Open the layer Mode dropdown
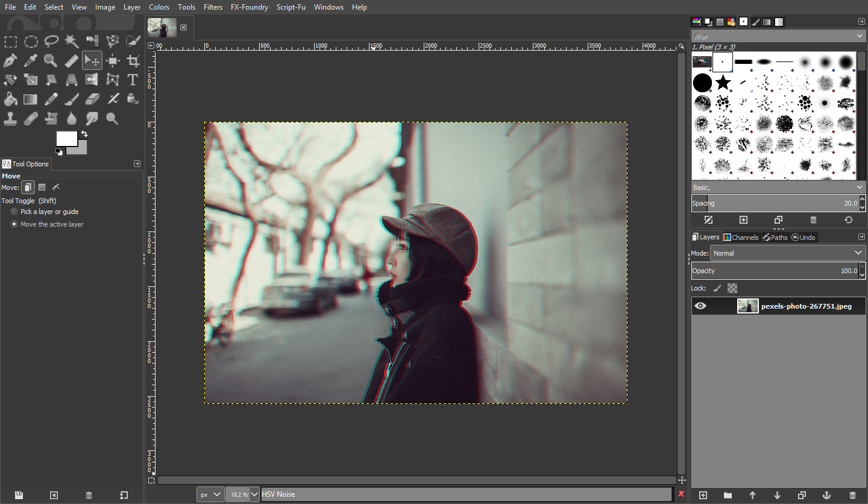 coord(788,253)
